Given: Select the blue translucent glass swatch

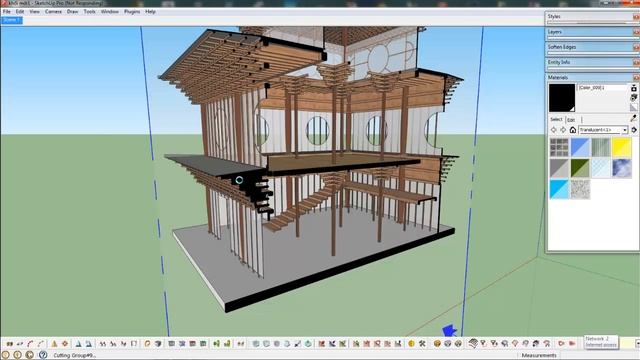Looking at the screenshot, I should (580, 147).
